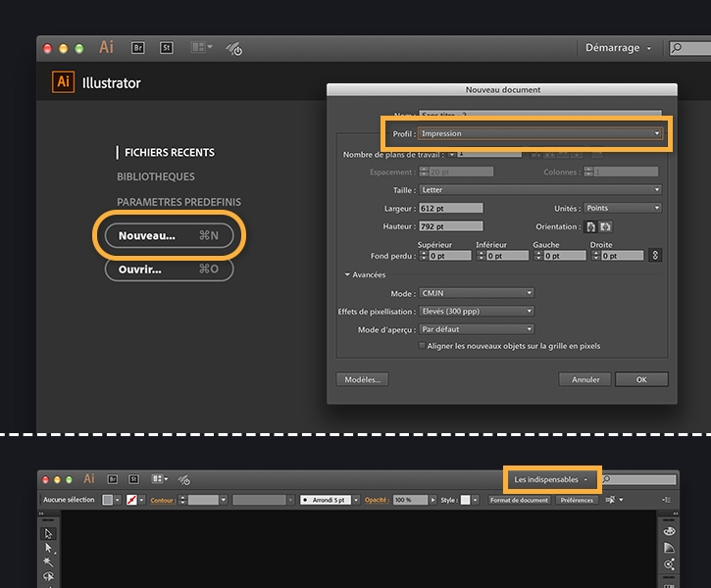This screenshot has height=588, width=711.
Task: Click the gray fill color swatch
Action: (108, 500)
